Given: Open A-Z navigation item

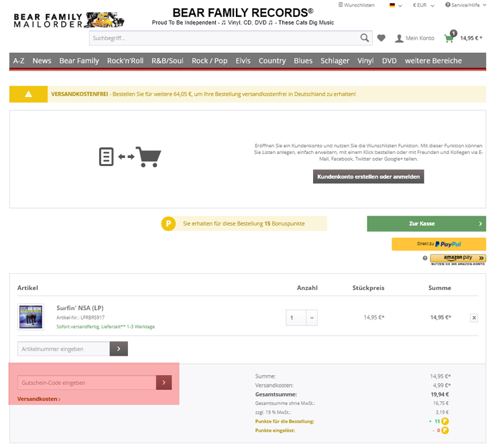Looking at the screenshot, I should click(x=19, y=61).
